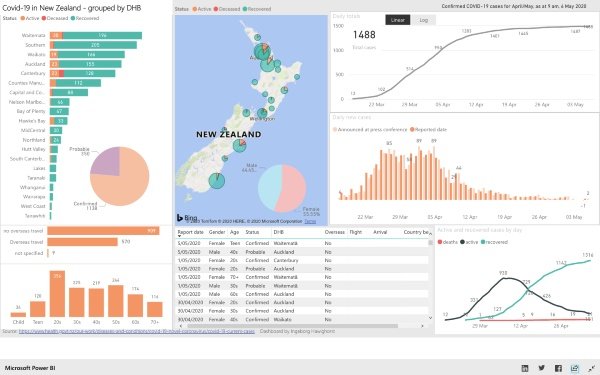Enter full screen mode
This screenshot has width=600, height=375.
(x=591, y=368)
